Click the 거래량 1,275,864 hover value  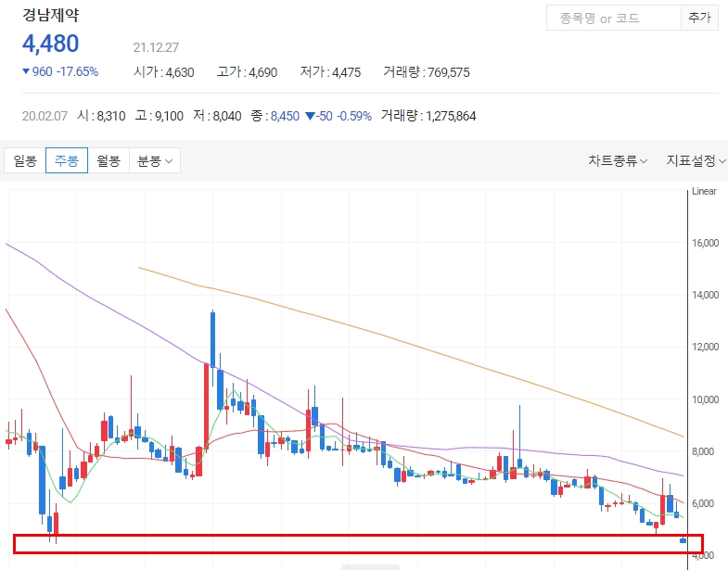click(428, 116)
